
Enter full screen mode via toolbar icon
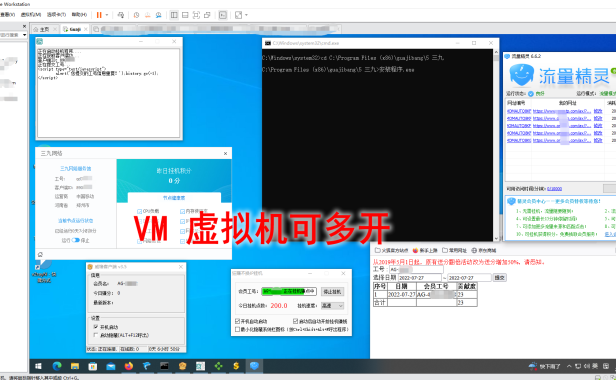point(196,15)
